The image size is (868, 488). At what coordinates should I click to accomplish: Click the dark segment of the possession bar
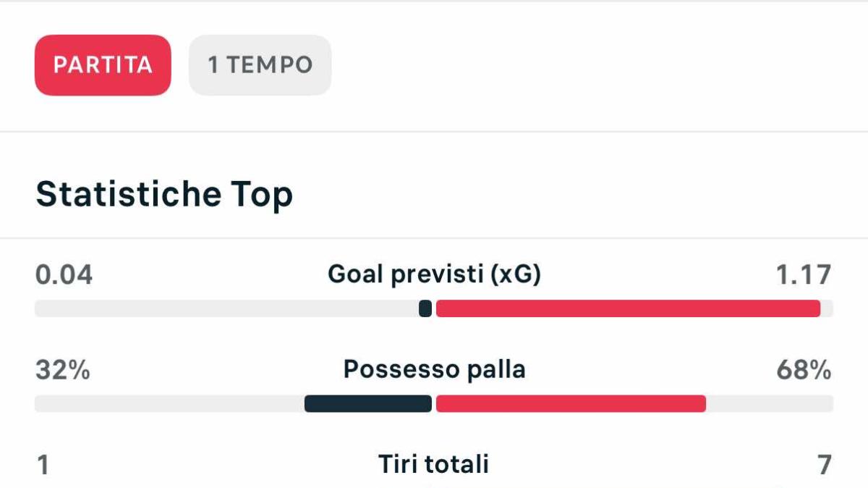[369, 403]
